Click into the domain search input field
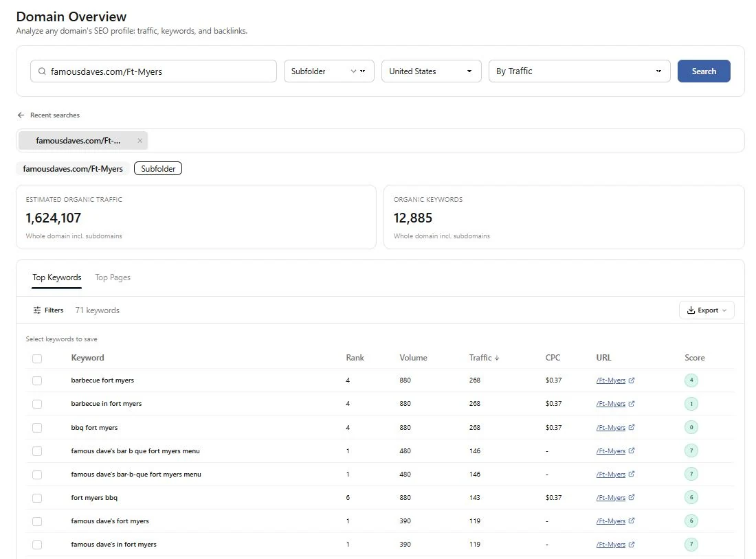 (x=153, y=71)
